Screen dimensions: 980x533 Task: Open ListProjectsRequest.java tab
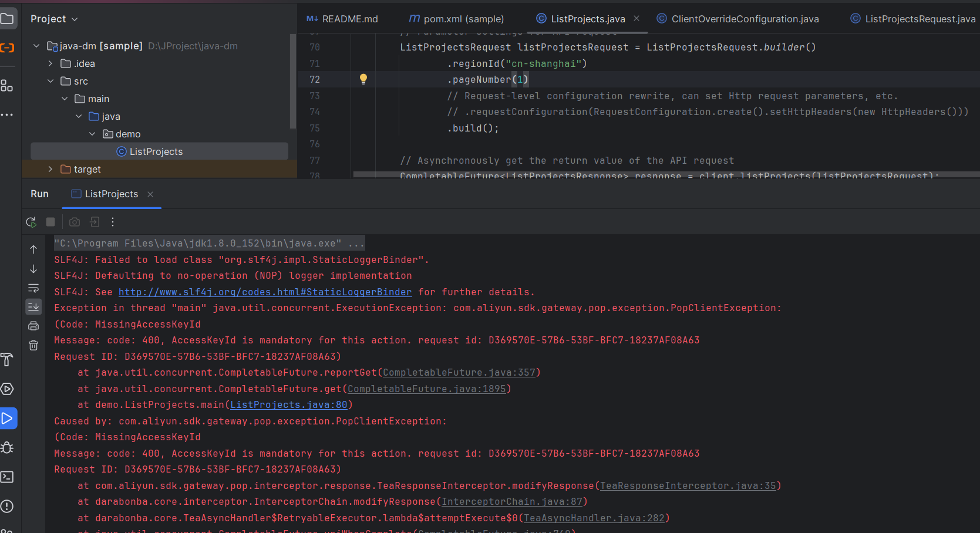coord(913,19)
